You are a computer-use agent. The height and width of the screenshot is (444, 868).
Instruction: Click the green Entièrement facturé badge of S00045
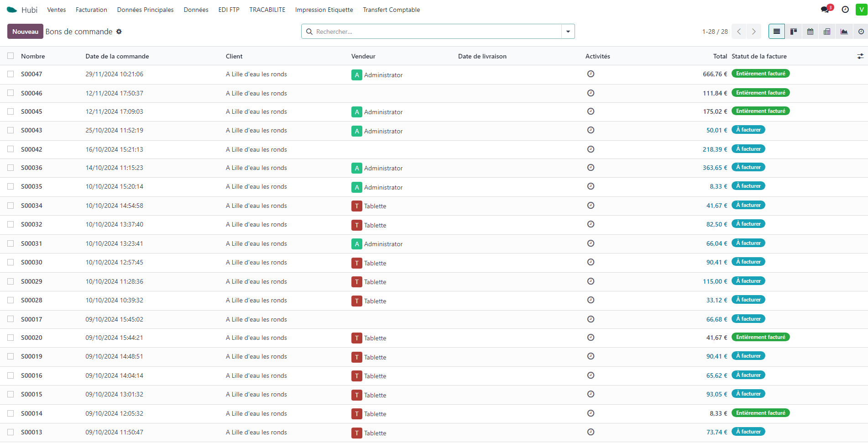(760, 111)
